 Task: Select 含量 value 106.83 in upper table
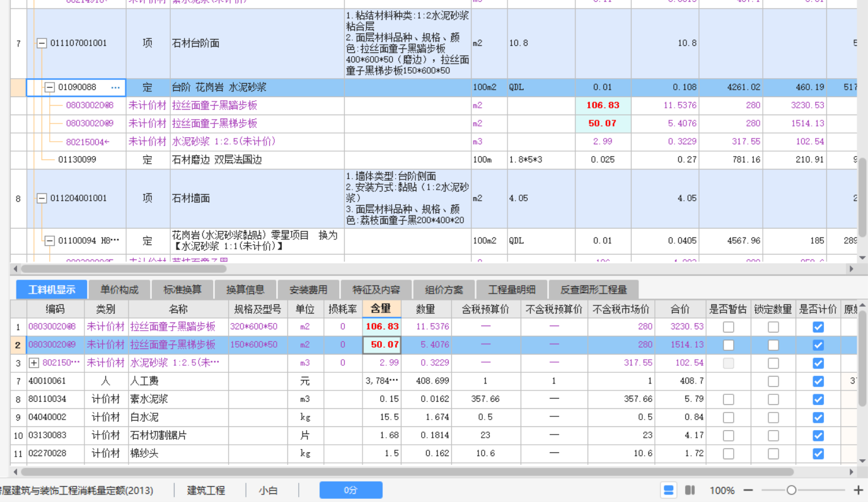pyautogui.click(x=603, y=105)
